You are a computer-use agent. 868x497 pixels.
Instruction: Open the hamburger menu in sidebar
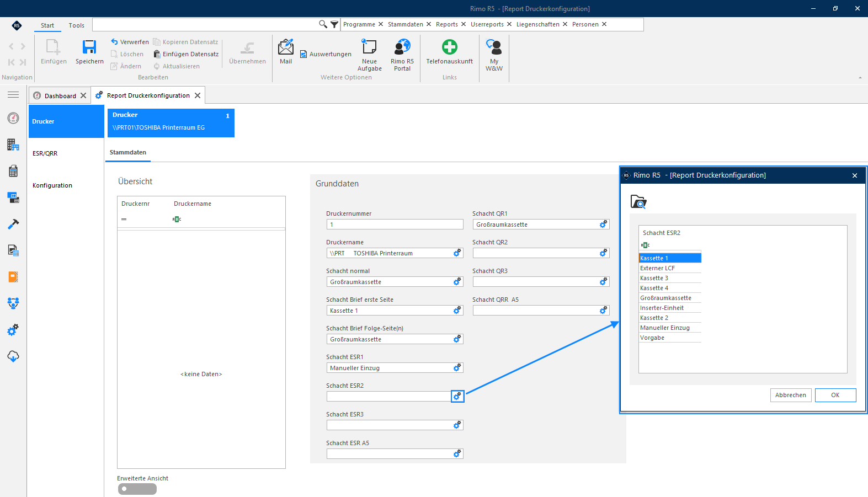[13, 95]
